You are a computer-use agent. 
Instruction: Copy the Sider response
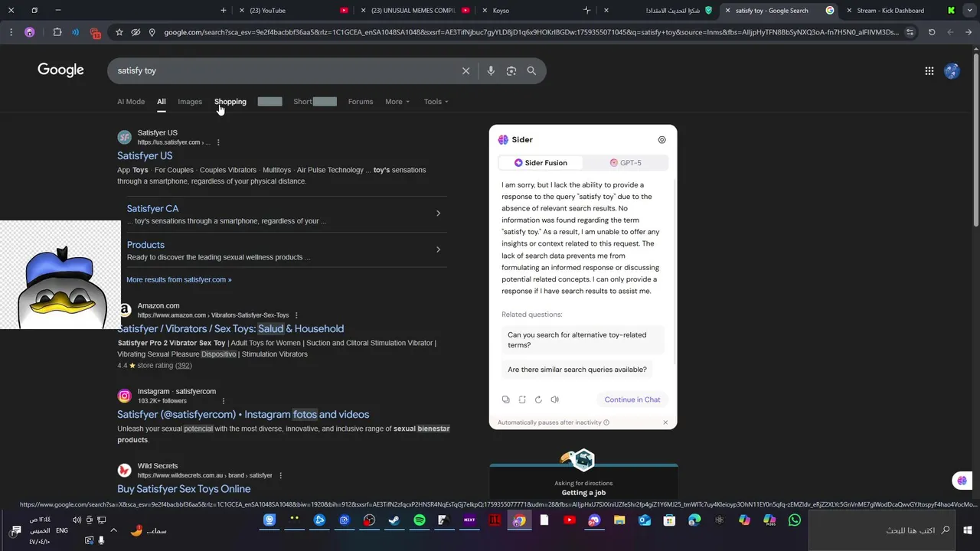click(506, 399)
